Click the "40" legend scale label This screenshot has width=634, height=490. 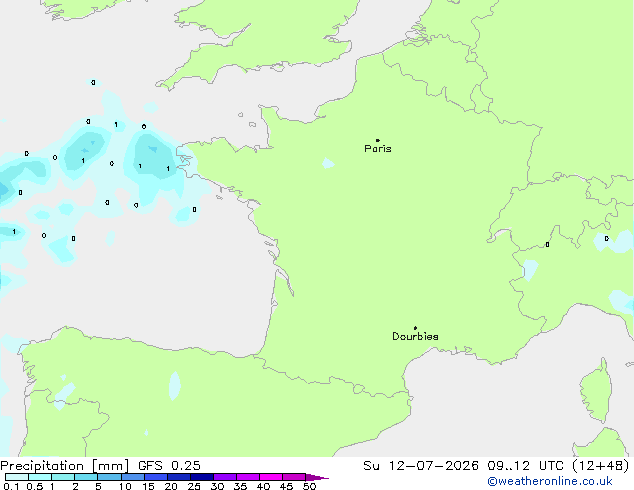tap(263, 486)
